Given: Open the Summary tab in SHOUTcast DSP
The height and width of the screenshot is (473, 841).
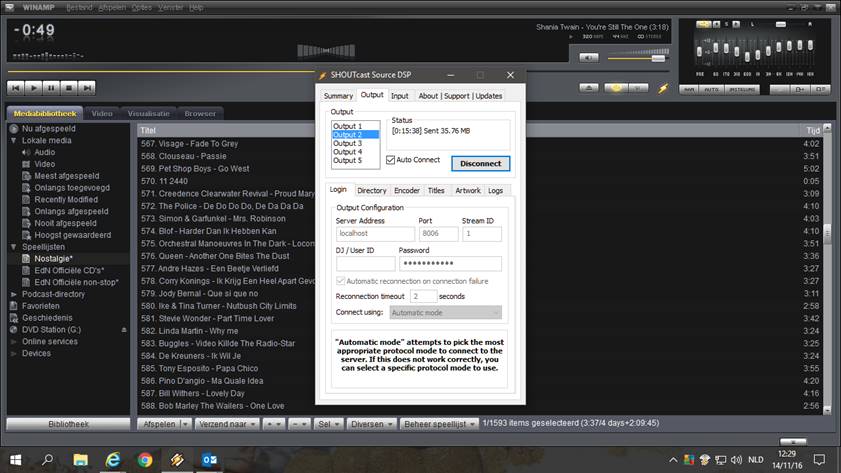Looking at the screenshot, I should (338, 96).
